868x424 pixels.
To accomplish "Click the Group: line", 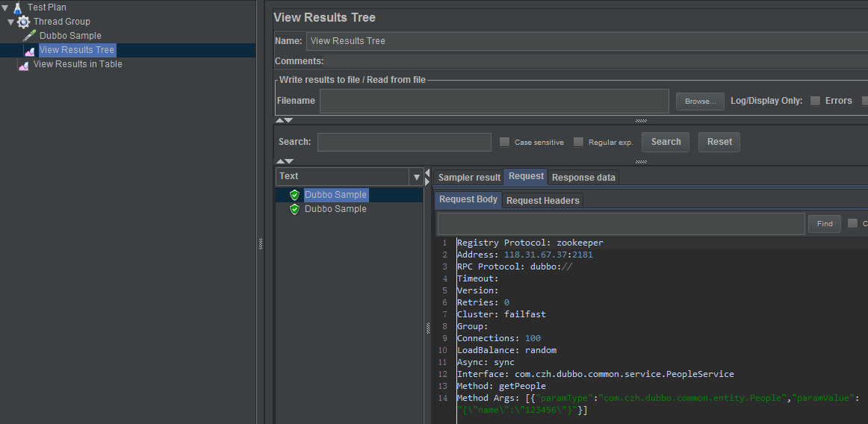I will tap(472, 326).
